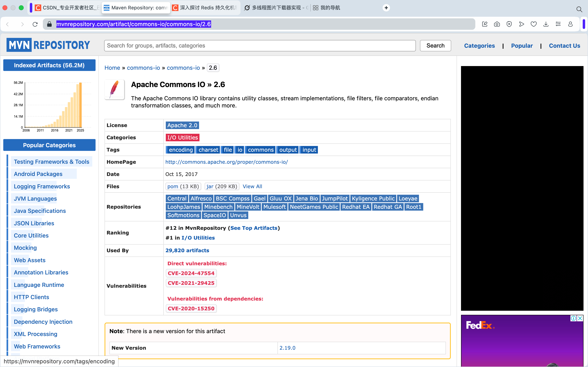The height and width of the screenshot is (367, 588).
Task: Open the downloads arrow icon
Action: [x=546, y=24]
